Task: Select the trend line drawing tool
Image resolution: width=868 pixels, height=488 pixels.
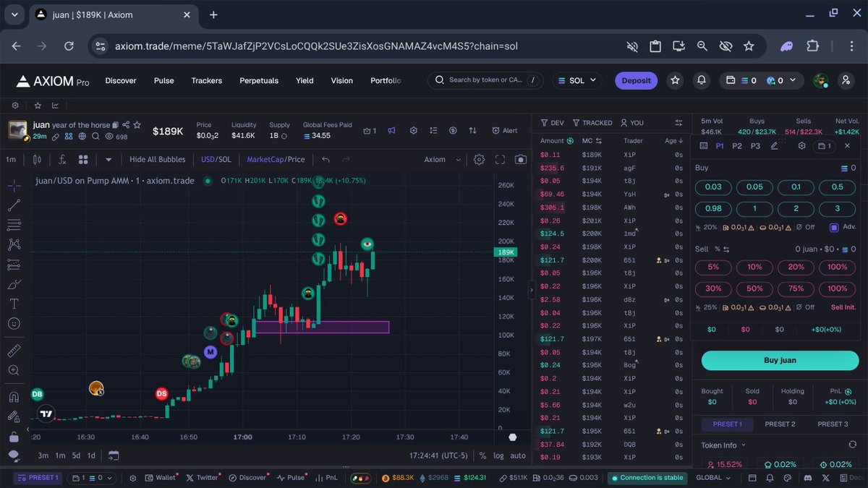Action: (x=14, y=205)
